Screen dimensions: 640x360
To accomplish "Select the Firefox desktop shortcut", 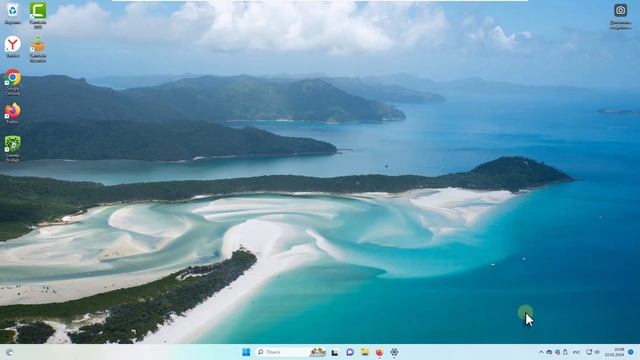I will click(x=13, y=113).
